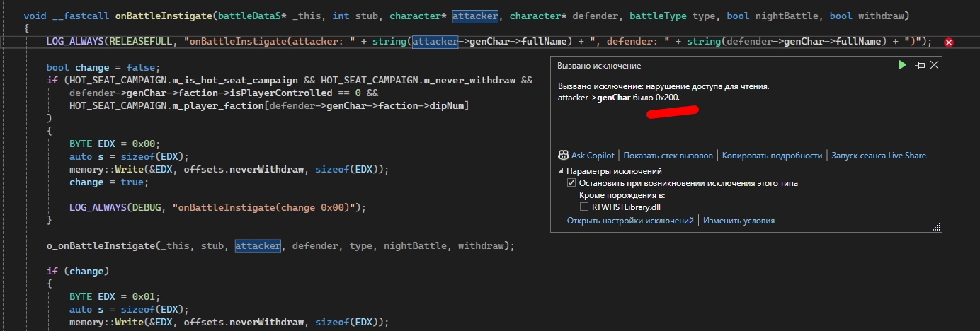This screenshot has width=980, height=331.
Task: Click Копировать подробности link
Action: tap(772, 156)
